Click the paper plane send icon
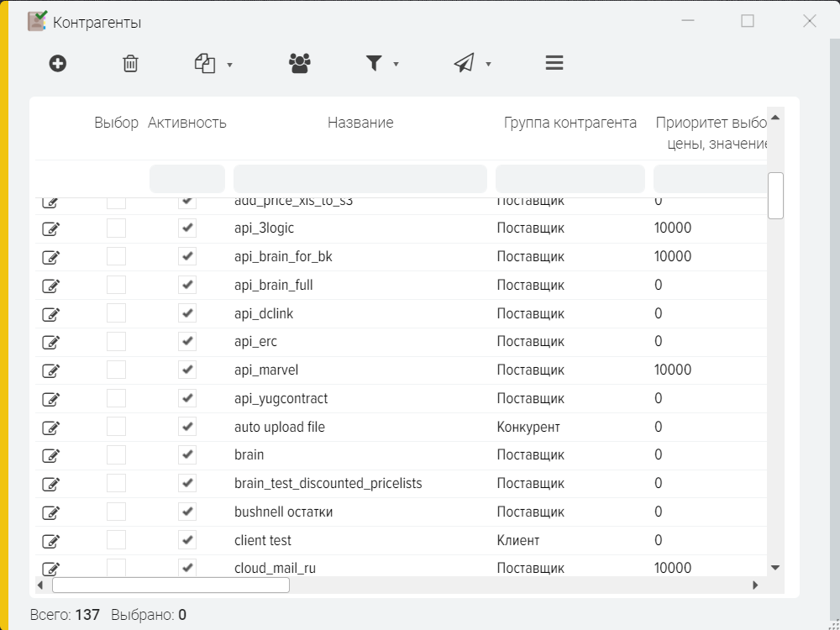 (464, 63)
